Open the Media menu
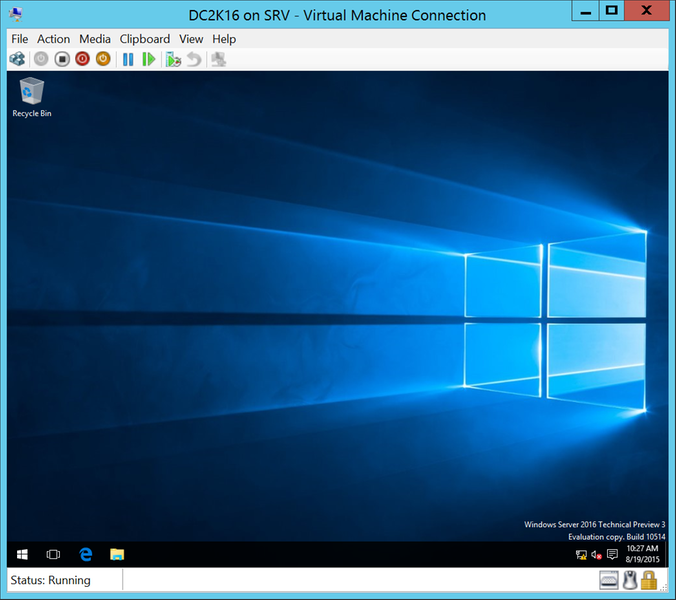Image resolution: width=676 pixels, height=600 pixels. tap(95, 39)
